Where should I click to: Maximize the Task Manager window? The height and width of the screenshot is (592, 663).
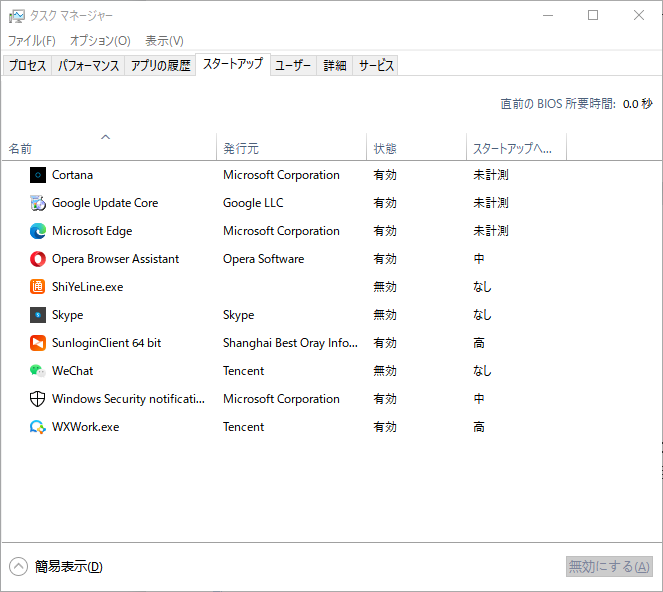[593, 16]
